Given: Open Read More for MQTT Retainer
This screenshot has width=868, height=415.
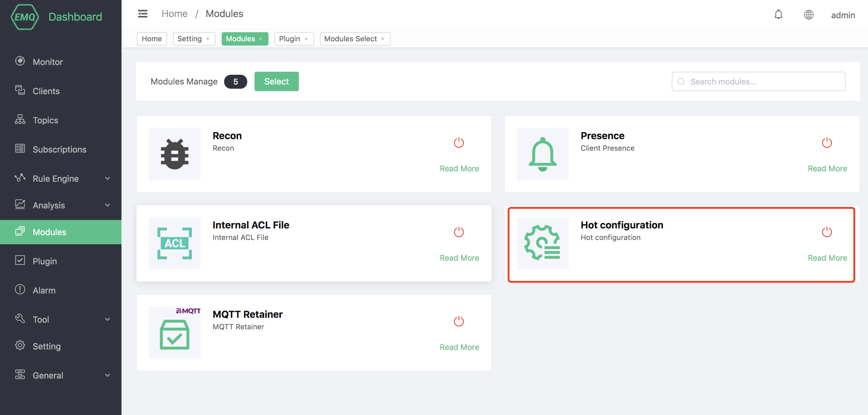Looking at the screenshot, I should pyautogui.click(x=459, y=347).
